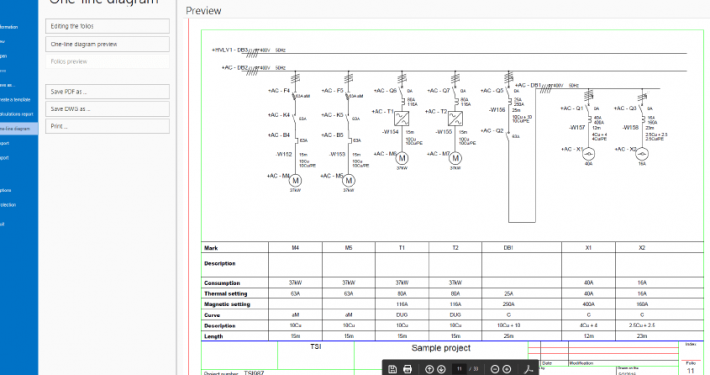Zoom out with the minus icon
This screenshot has height=375, width=710.
click(x=495, y=369)
